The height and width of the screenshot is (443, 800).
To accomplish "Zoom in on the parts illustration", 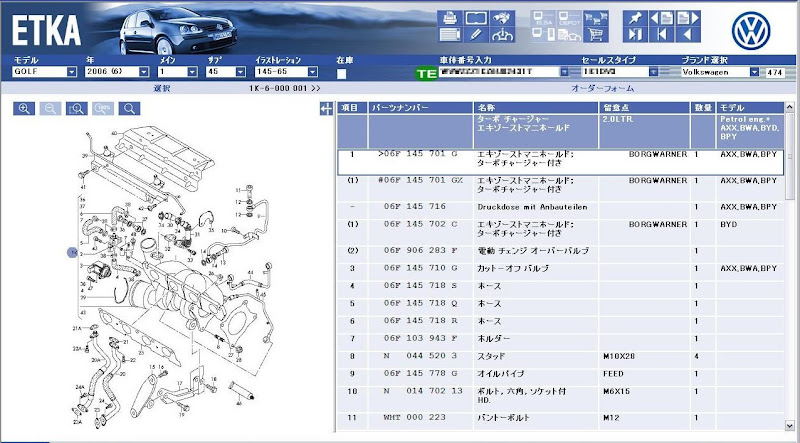I will [x=24, y=108].
